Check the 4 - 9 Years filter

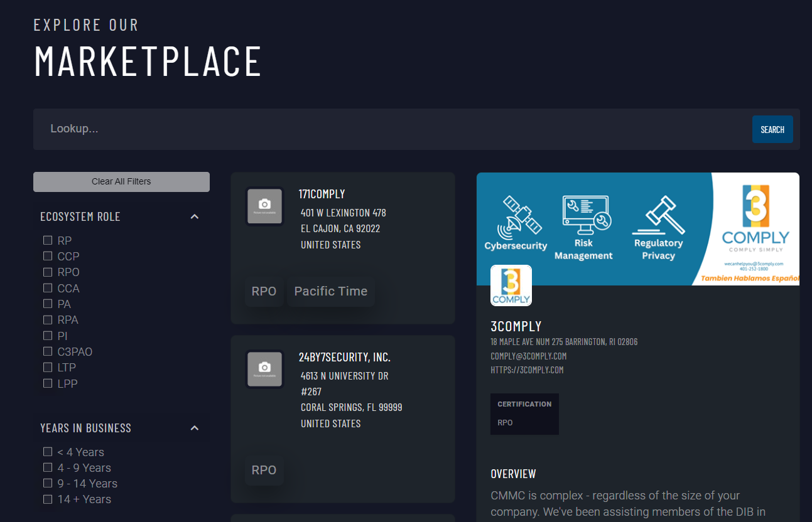point(47,467)
